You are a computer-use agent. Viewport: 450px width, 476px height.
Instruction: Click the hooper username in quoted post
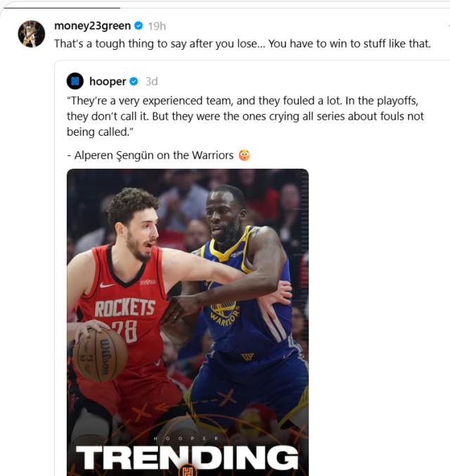(x=108, y=82)
